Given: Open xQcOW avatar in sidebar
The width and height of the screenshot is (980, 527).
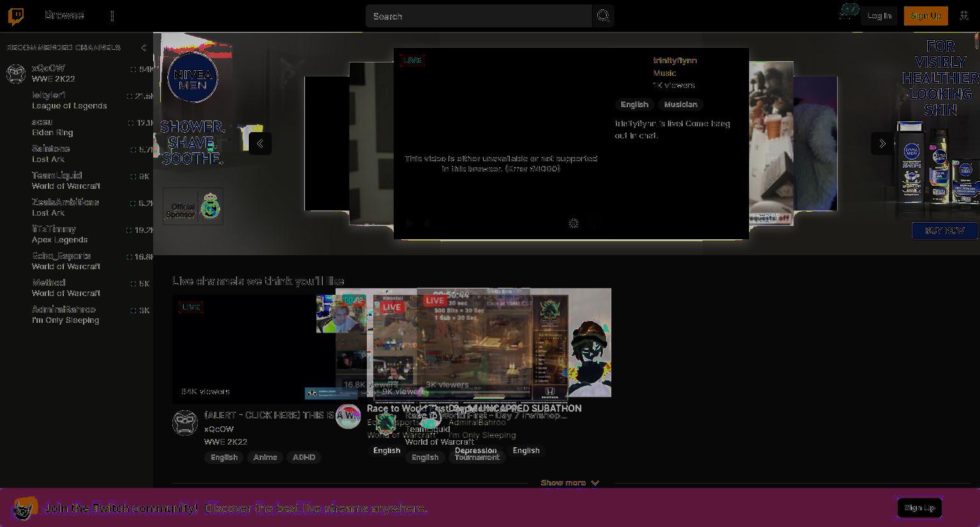Looking at the screenshot, I should coord(16,73).
